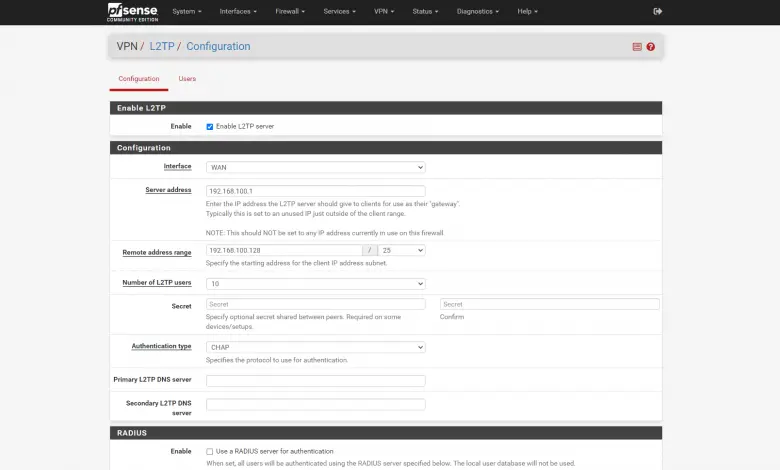Image resolution: width=780 pixels, height=470 pixels.
Task: Click the Authentication type label
Action: click(x=161, y=346)
